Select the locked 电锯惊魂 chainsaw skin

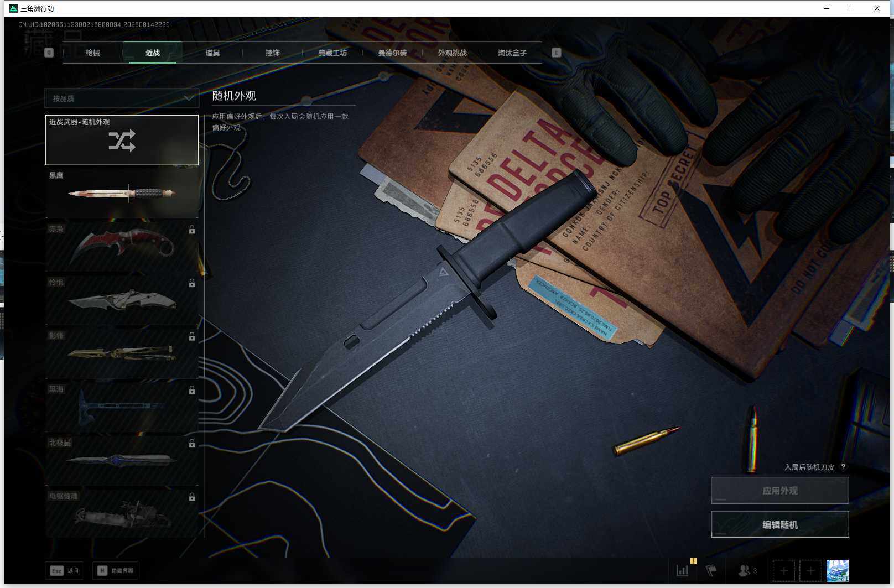click(122, 514)
